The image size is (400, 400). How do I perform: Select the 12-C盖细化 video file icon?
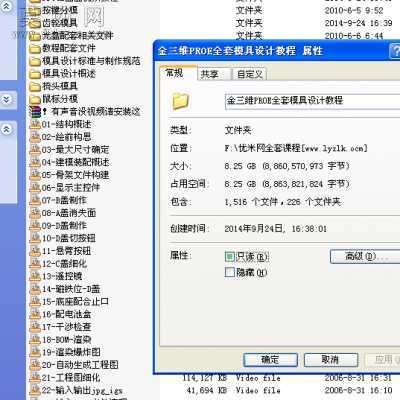click(x=35, y=264)
